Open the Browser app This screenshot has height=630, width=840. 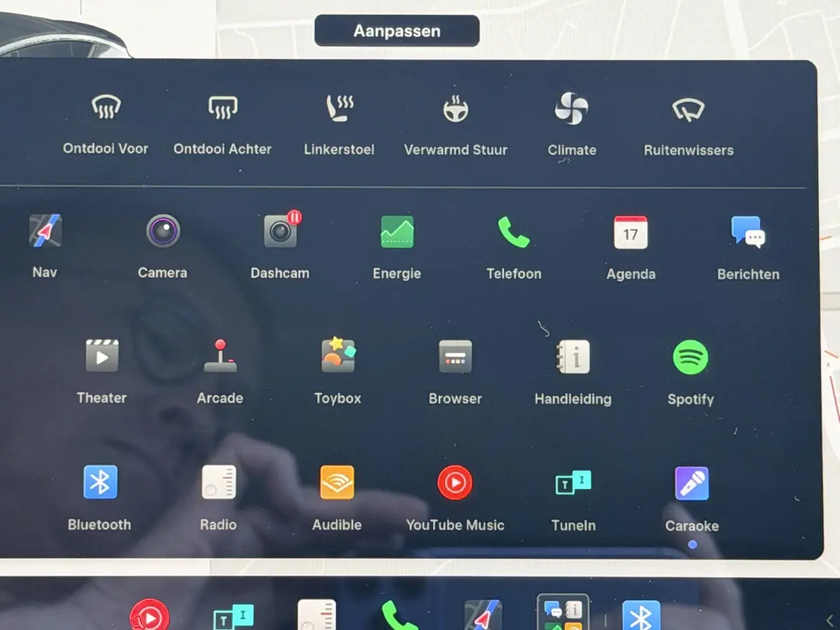click(456, 356)
